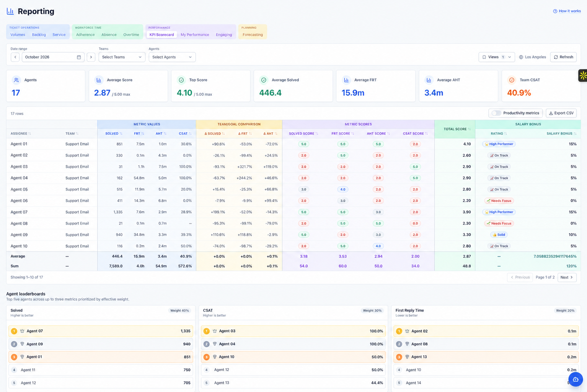This screenshot has width=587, height=392.
Task: Select the Adherence tab
Action: [85, 35]
